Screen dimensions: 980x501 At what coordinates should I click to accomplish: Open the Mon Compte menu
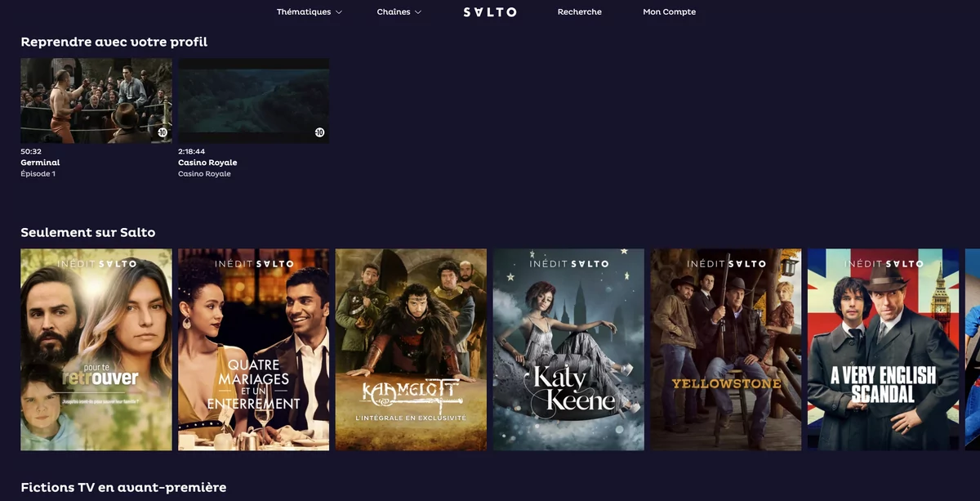[x=670, y=12]
